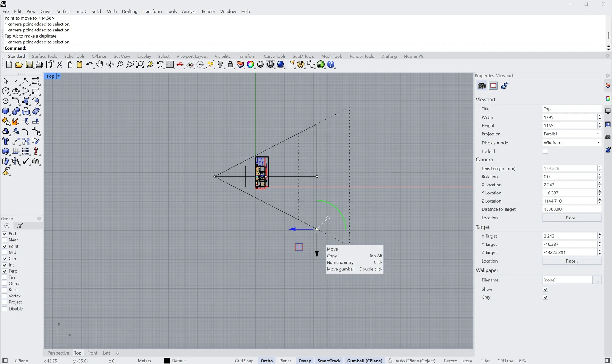Activate the Pan hand tool

pyautogui.click(x=99, y=64)
